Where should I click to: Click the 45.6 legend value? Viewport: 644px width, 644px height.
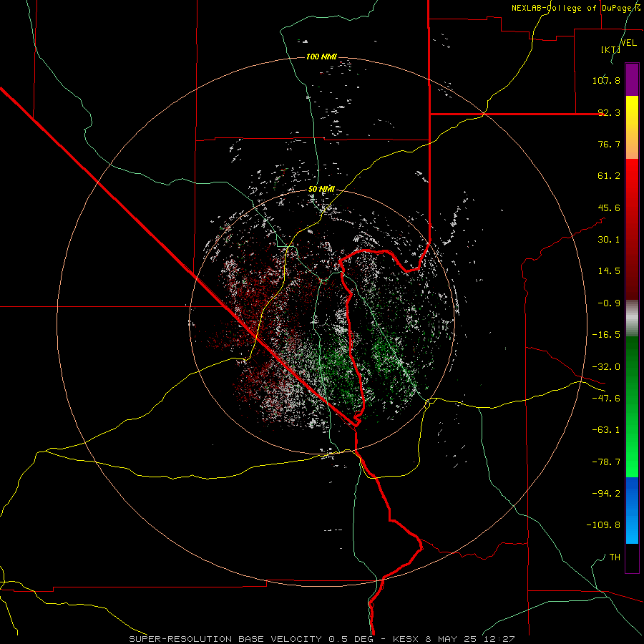click(x=609, y=208)
